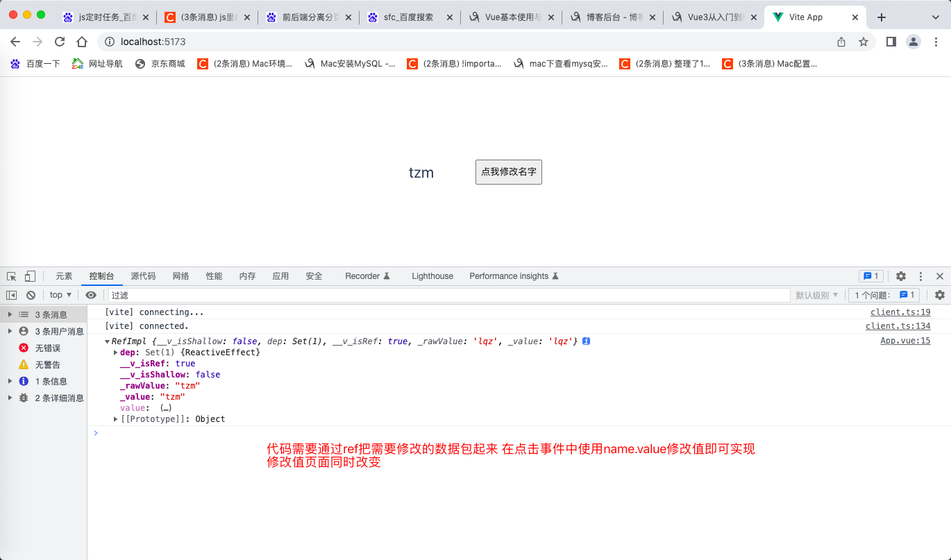Switch to the 内存 tab

247,276
